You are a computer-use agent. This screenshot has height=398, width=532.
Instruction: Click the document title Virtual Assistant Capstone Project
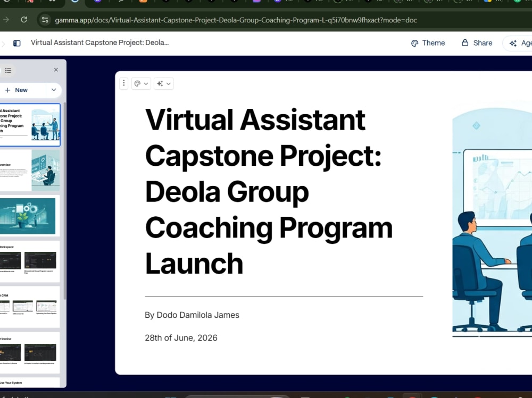click(x=99, y=43)
